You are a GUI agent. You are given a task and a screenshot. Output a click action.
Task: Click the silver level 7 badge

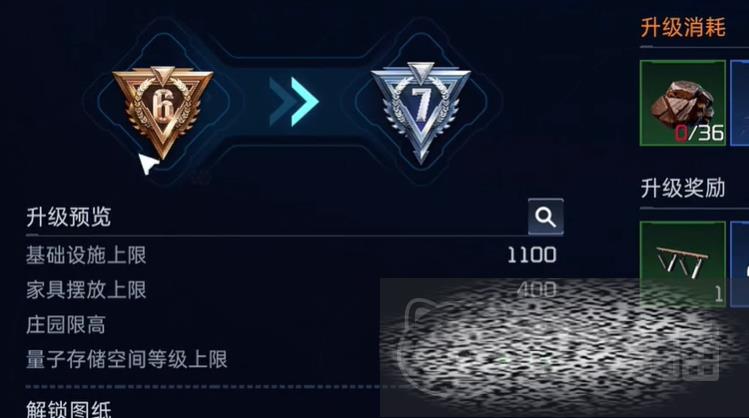421,113
